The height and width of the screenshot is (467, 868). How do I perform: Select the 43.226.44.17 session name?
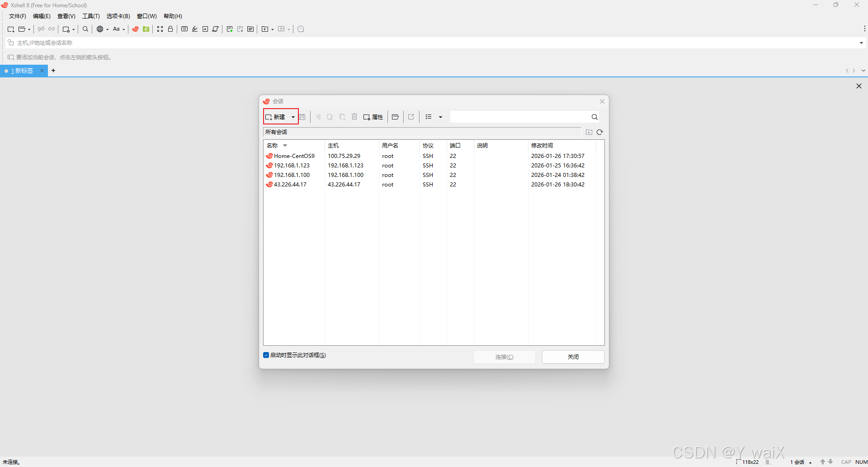[x=290, y=185]
